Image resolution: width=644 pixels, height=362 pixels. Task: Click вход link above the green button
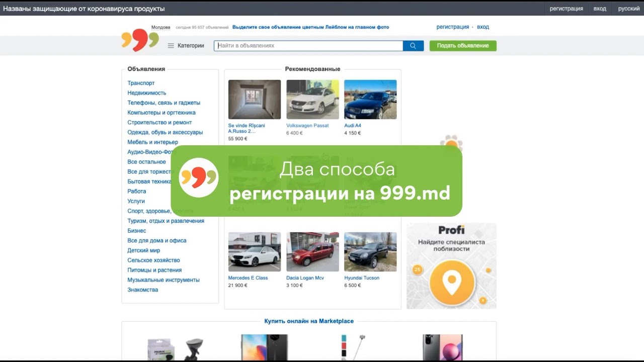pos(483,27)
